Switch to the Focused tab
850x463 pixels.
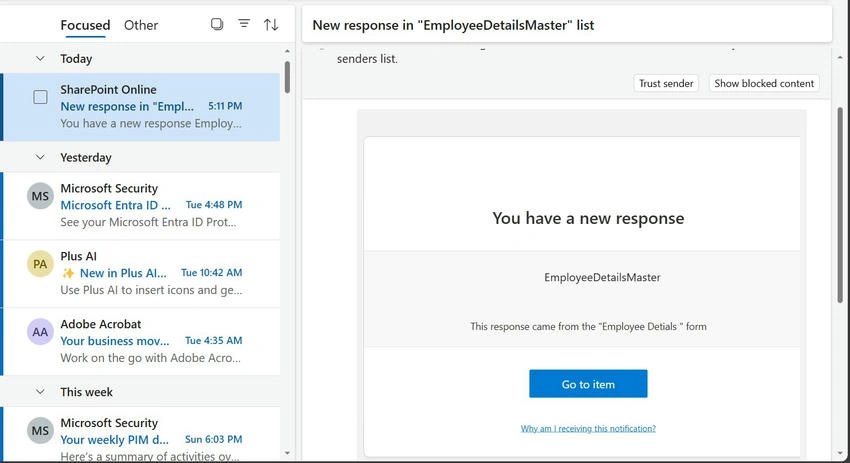pos(85,25)
